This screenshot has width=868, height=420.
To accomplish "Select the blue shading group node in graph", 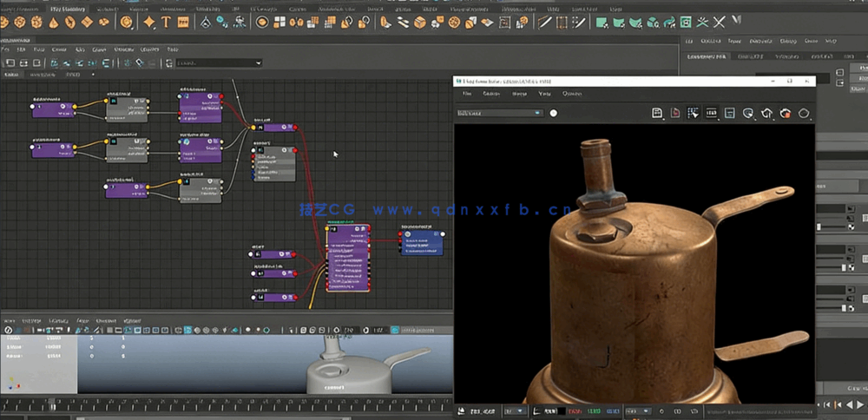I will click(x=422, y=242).
